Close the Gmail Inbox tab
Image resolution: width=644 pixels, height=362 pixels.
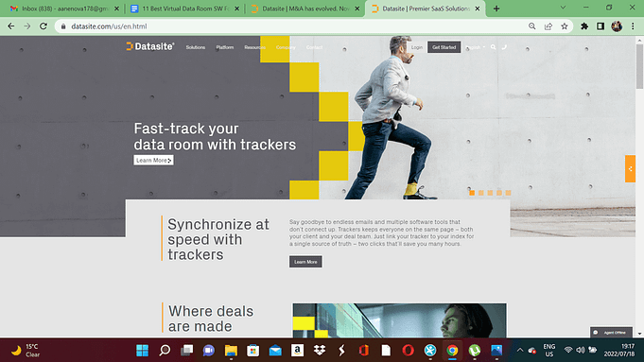coord(116,9)
